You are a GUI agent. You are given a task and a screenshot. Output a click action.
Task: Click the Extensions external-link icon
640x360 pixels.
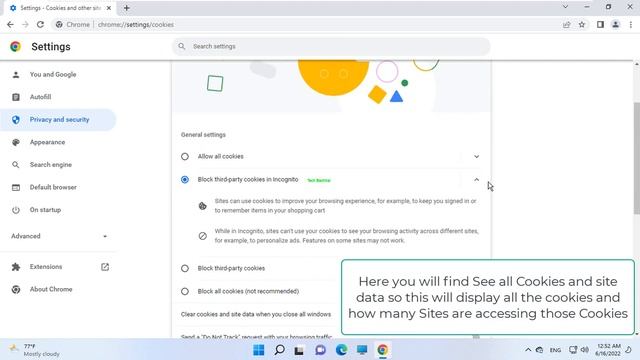coord(105,267)
